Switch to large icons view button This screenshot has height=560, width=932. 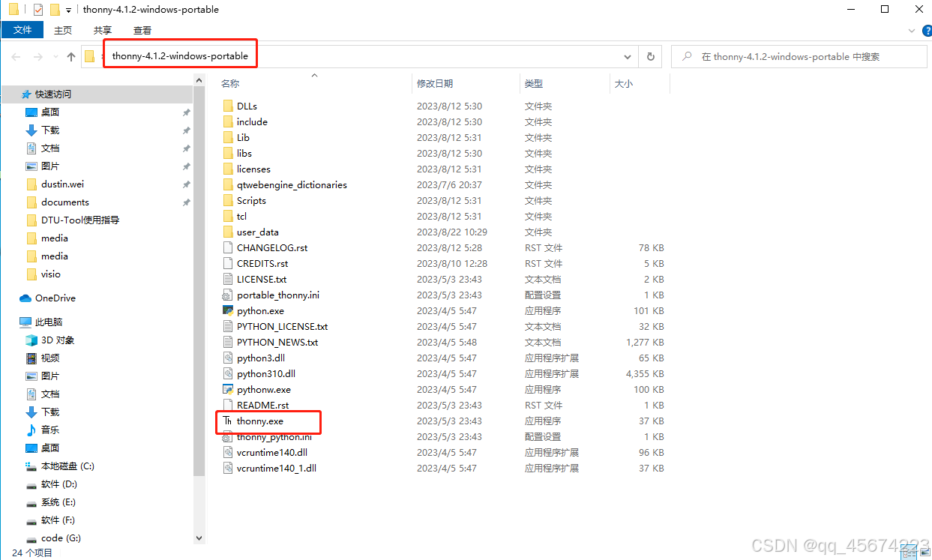pos(924,553)
